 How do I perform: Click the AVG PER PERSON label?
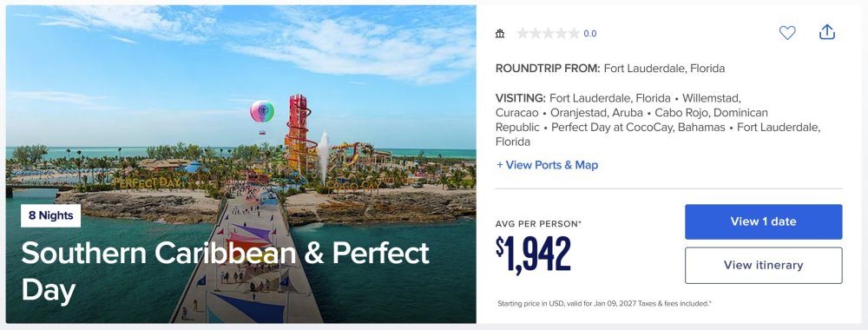(x=539, y=224)
